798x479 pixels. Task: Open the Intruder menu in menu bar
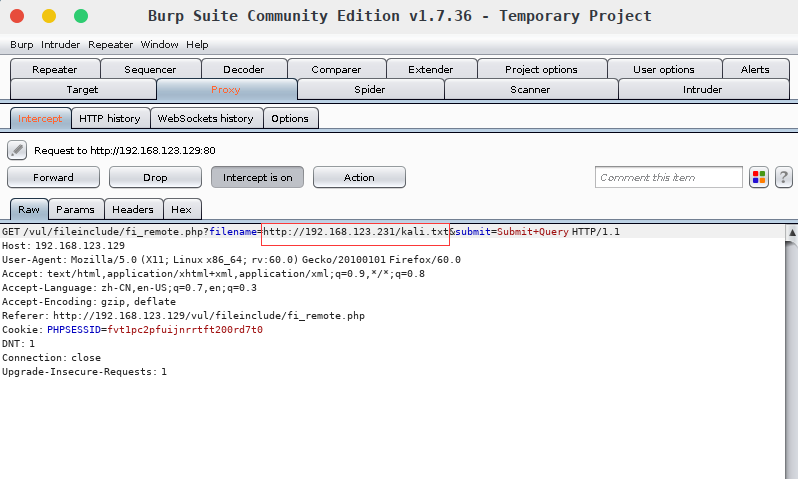coord(61,45)
